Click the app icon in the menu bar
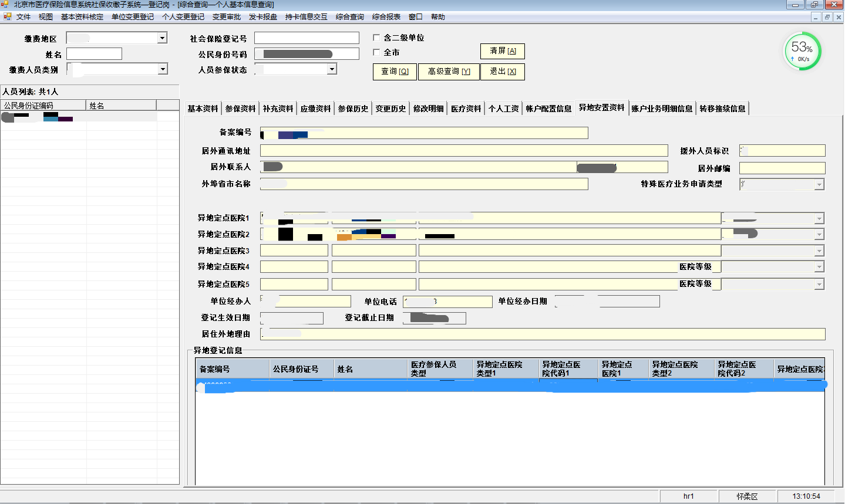The width and height of the screenshot is (845, 504). 7,16
